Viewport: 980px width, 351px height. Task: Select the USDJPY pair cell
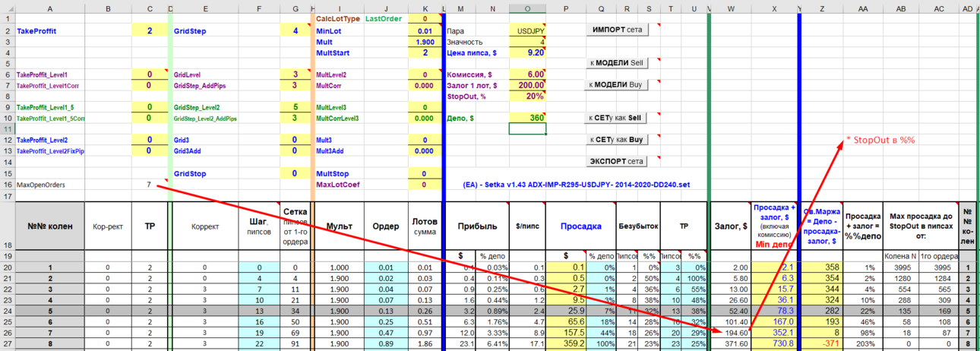click(527, 30)
